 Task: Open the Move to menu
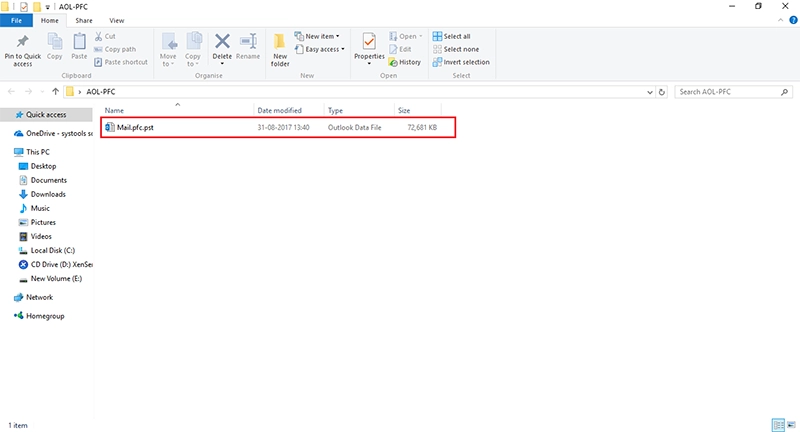pos(168,49)
